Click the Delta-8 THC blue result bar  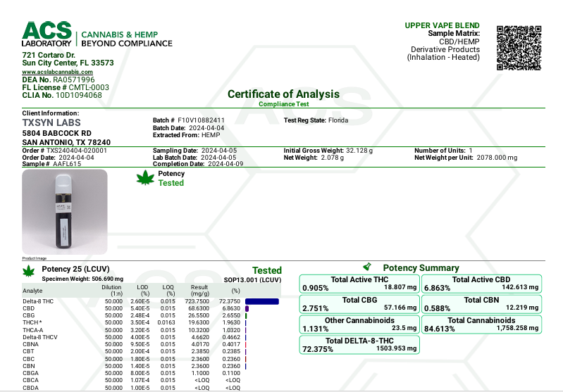click(262, 301)
